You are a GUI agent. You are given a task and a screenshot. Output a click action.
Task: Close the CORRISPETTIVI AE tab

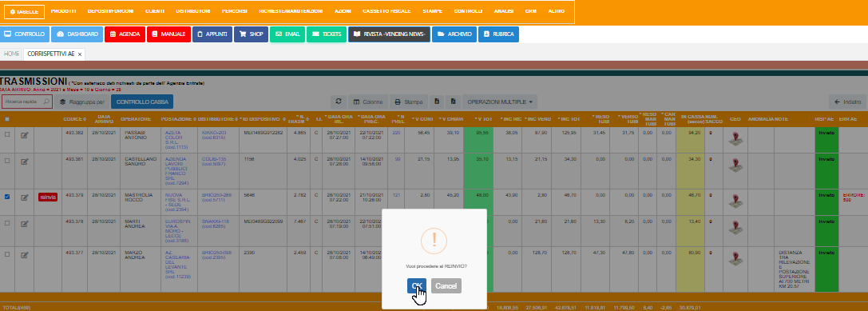coord(80,54)
